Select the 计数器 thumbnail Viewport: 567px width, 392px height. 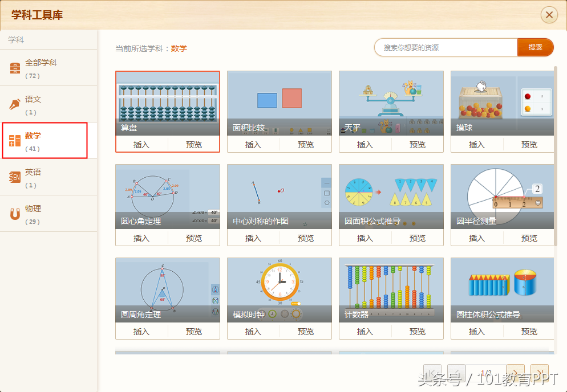click(391, 290)
